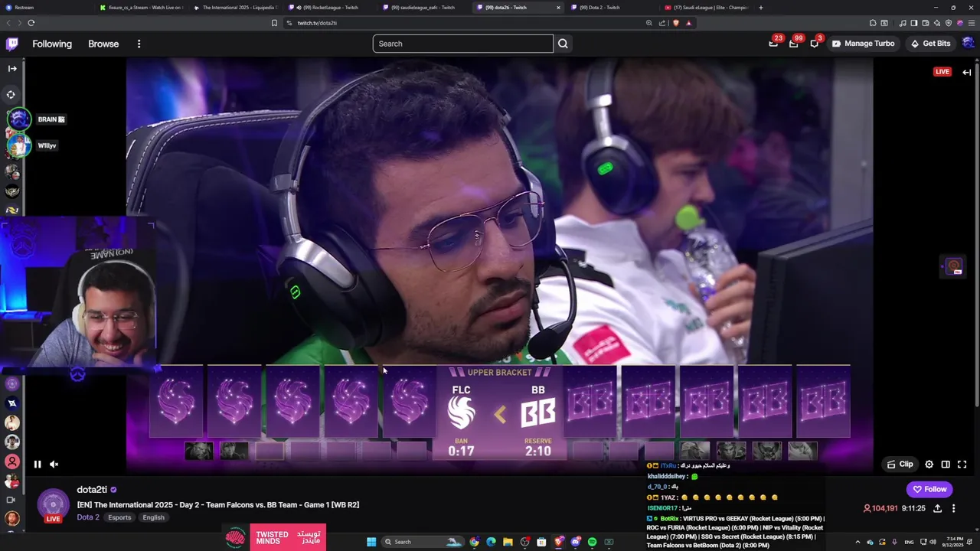Open the Dota 2 category link
Screen dimensions: 980x551
click(88, 517)
